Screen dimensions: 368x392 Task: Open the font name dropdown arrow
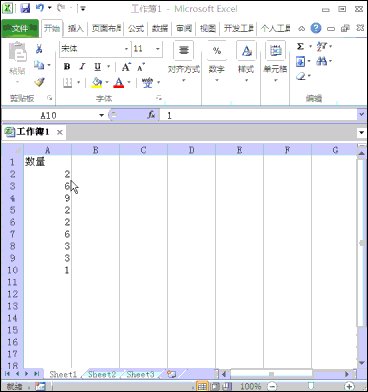(x=126, y=49)
